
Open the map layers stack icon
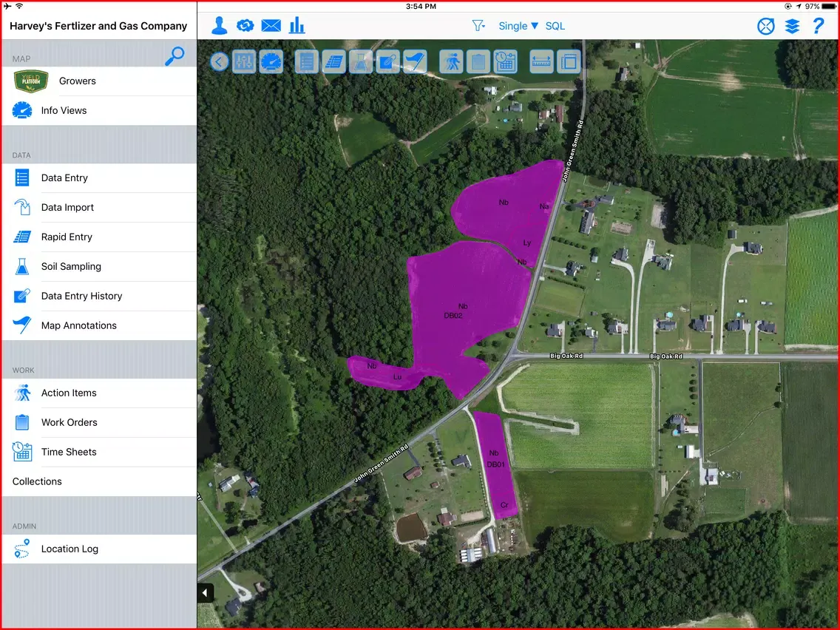click(x=793, y=26)
